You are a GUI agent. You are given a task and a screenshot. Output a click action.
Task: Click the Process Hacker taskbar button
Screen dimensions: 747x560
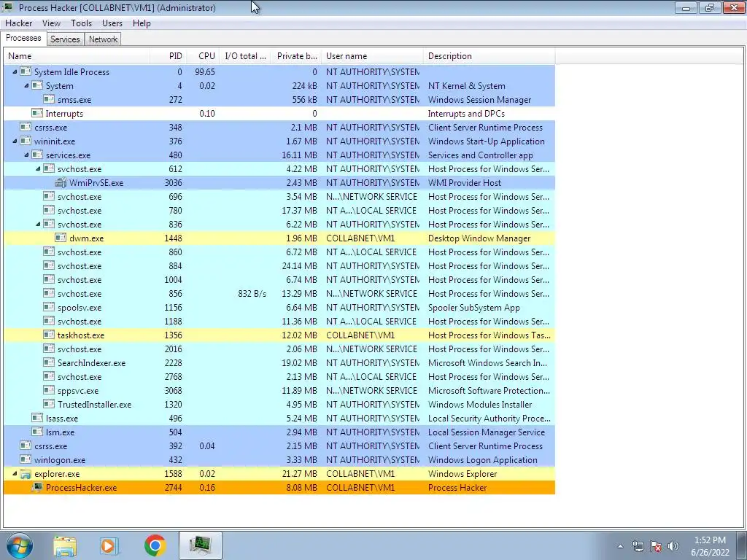click(201, 545)
